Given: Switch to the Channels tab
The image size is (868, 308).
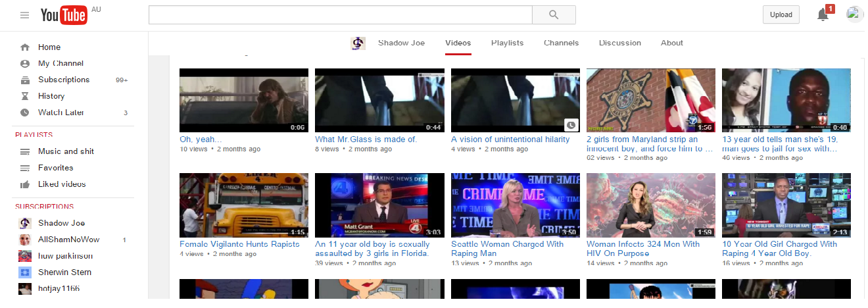Looking at the screenshot, I should pos(561,43).
